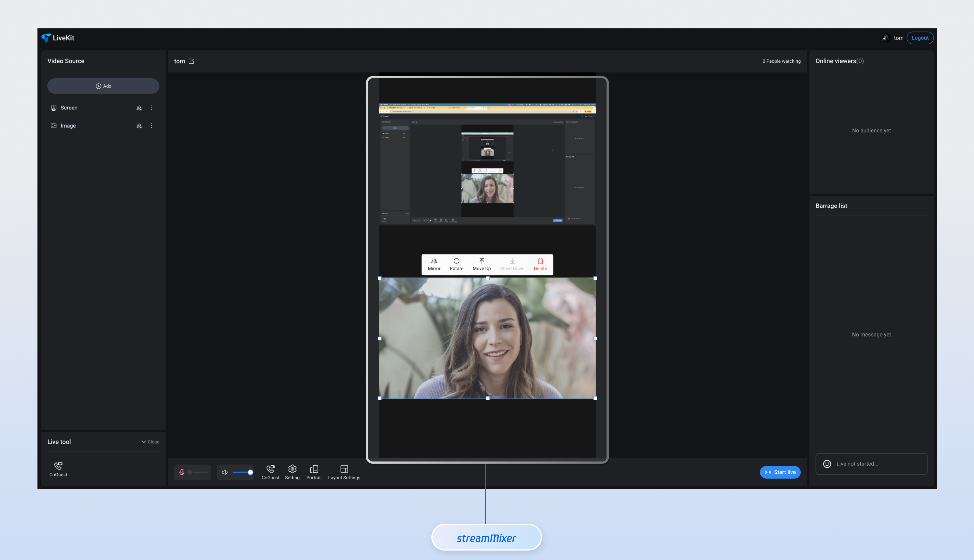
Task: Open the Setting gear in bottom toolbar
Action: coord(292,472)
